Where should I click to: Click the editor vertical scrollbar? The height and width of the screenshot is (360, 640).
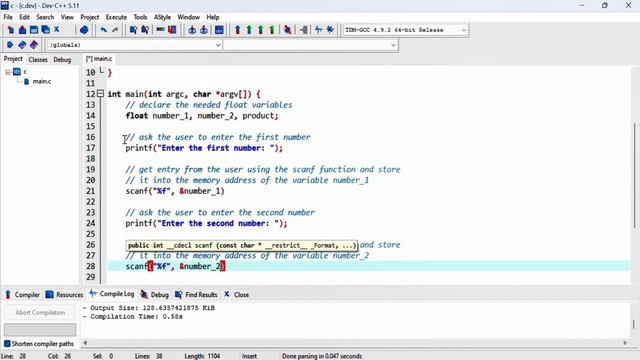click(x=634, y=176)
